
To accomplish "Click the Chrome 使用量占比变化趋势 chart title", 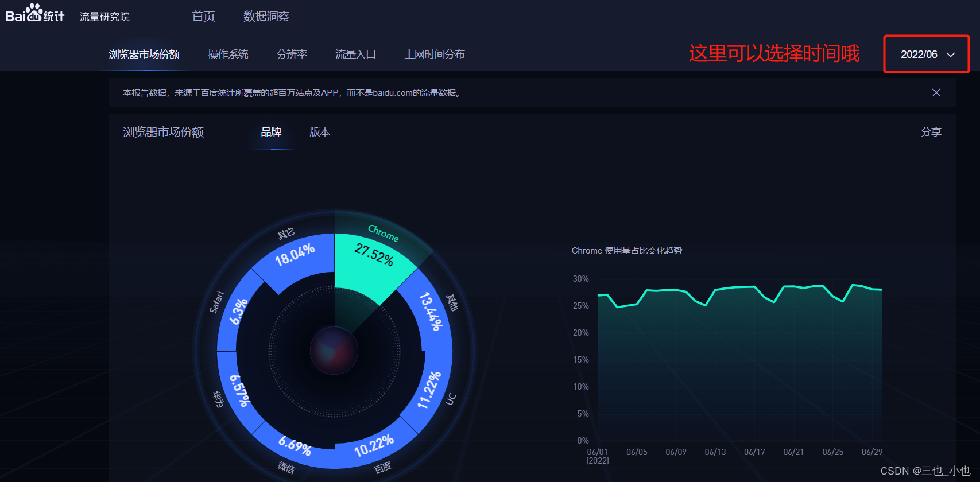I will [627, 251].
